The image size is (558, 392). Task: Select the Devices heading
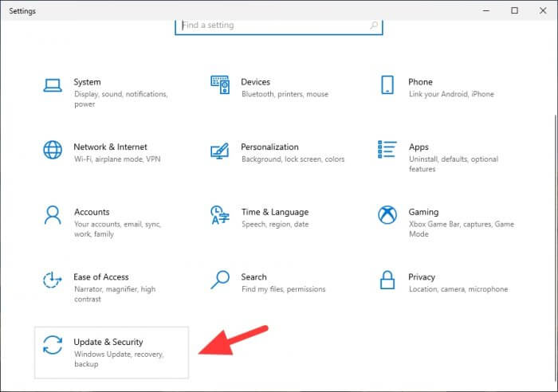pos(256,82)
